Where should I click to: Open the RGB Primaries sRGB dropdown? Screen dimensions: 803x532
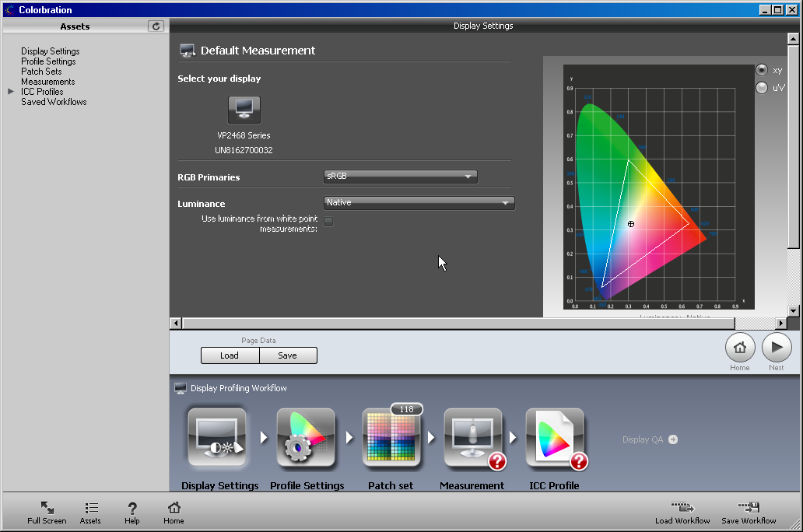[x=400, y=177]
